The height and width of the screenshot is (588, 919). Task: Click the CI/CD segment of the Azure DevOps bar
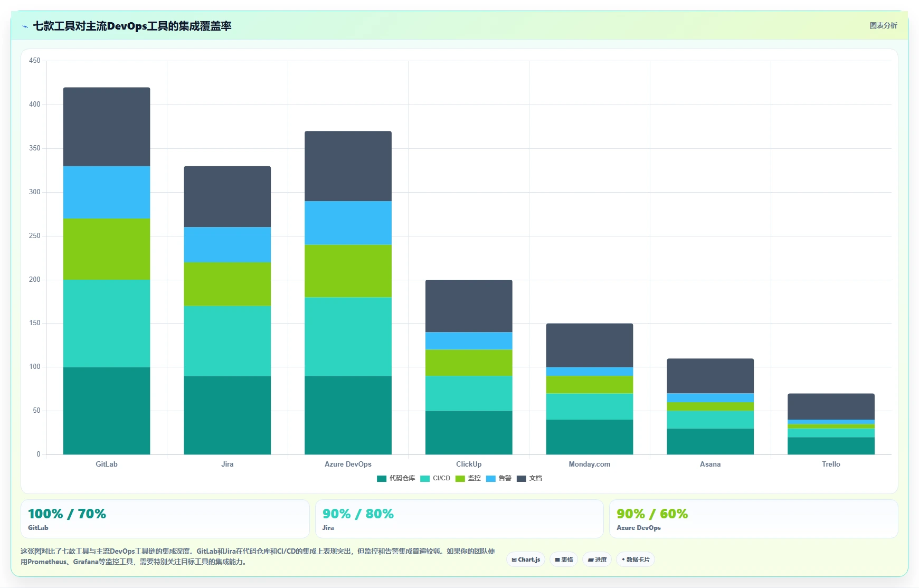pyautogui.click(x=348, y=337)
